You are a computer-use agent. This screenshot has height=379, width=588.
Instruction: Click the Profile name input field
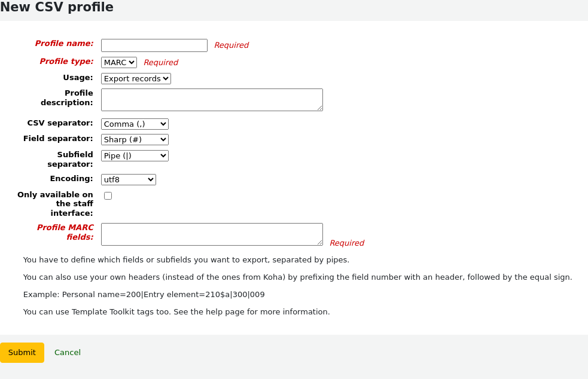pos(154,45)
